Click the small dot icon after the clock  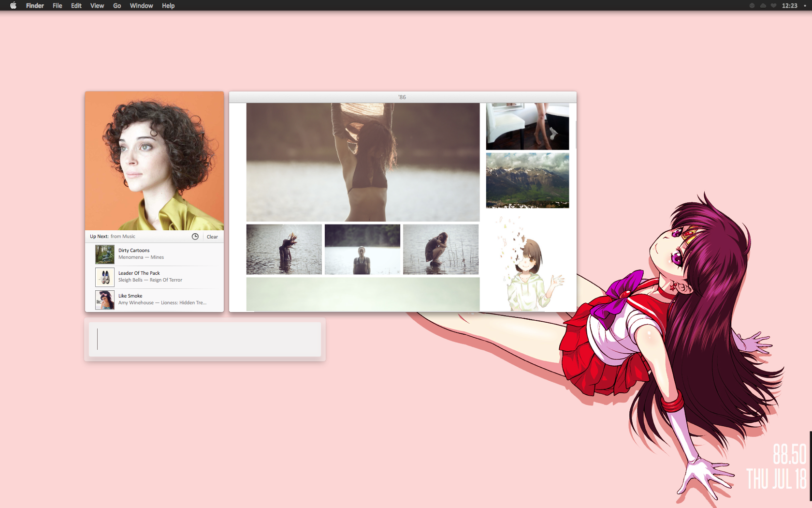tap(805, 6)
